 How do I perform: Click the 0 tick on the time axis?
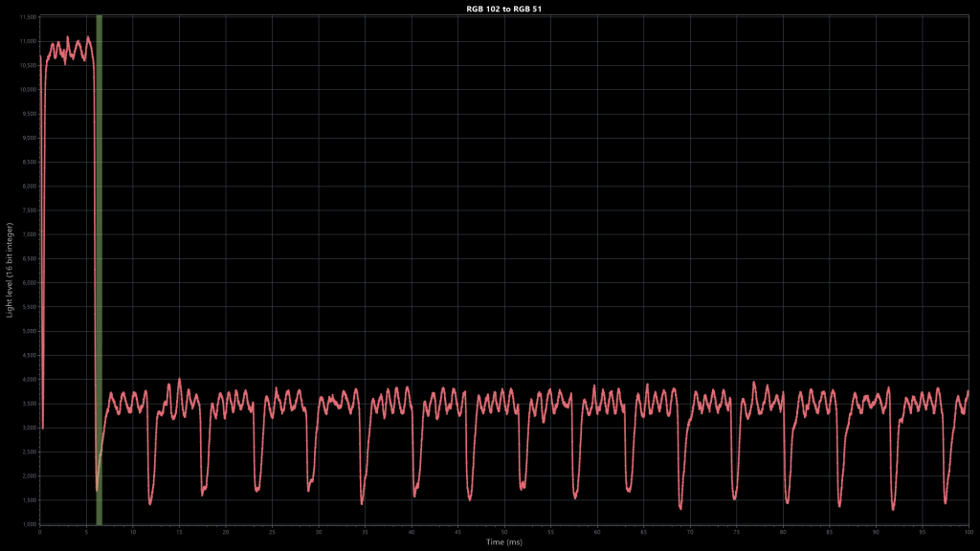40,532
